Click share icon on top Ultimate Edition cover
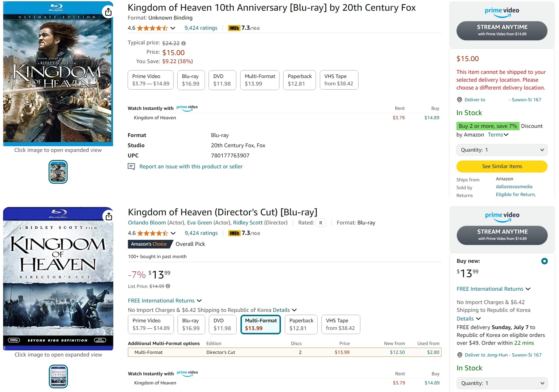Viewport: 559px width, 392px height. 108,12
